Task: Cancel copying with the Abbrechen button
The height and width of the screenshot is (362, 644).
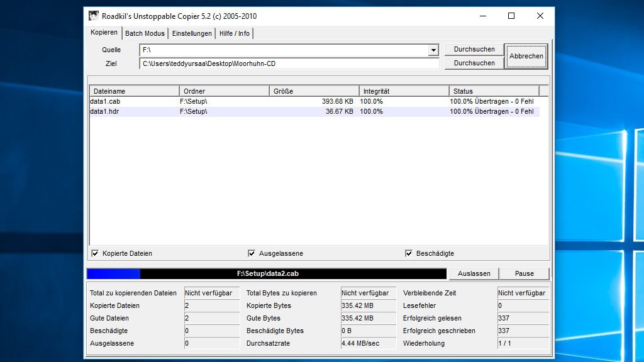Action: coord(526,56)
